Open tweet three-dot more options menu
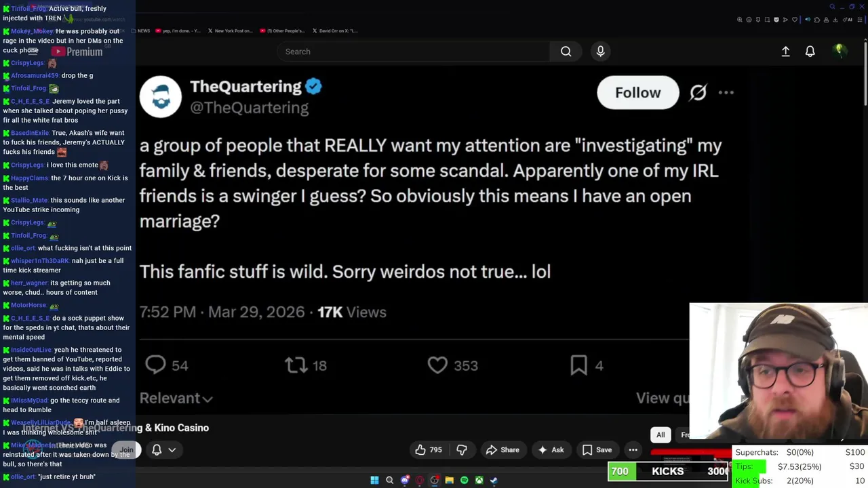 coord(726,93)
